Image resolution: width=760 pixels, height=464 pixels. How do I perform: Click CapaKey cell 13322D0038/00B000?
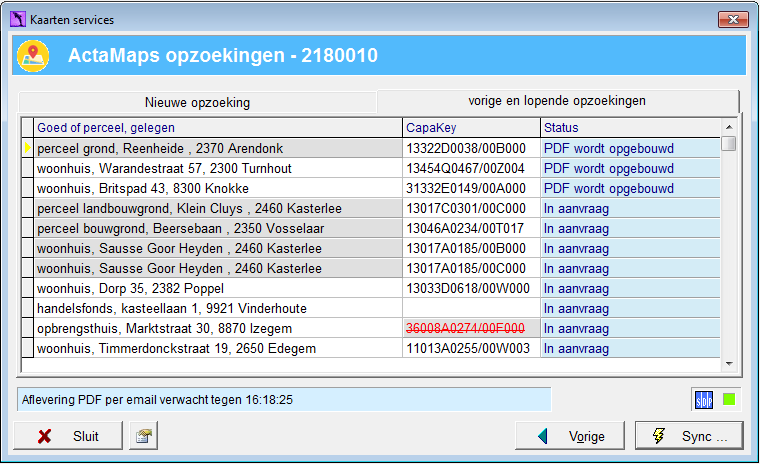[x=471, y=148]
